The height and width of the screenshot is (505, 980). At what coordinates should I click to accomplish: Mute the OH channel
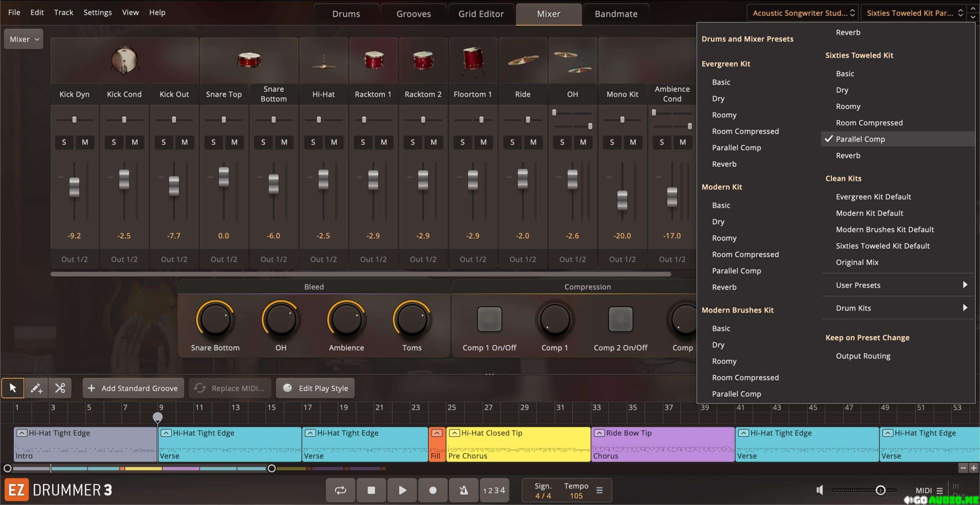coord(583,142)
